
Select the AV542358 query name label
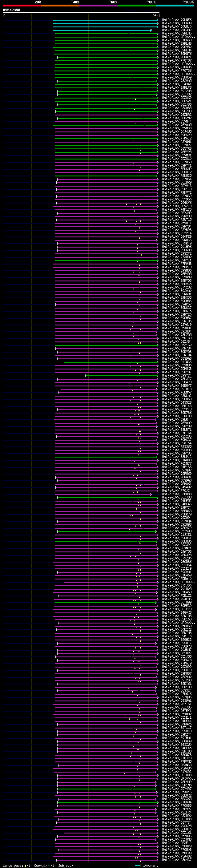(11, 10)
